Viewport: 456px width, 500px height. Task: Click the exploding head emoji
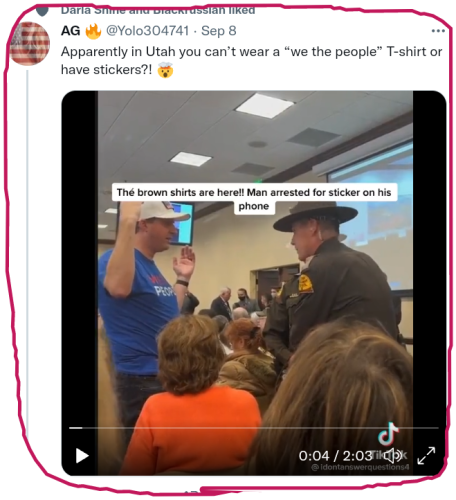pyautogui.click(x=165, y=70)
